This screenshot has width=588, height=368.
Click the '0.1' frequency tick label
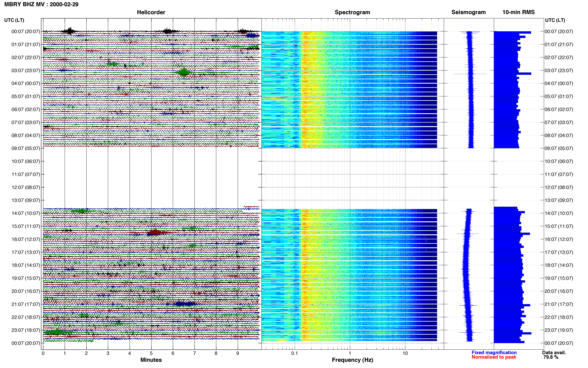(295, 353)
